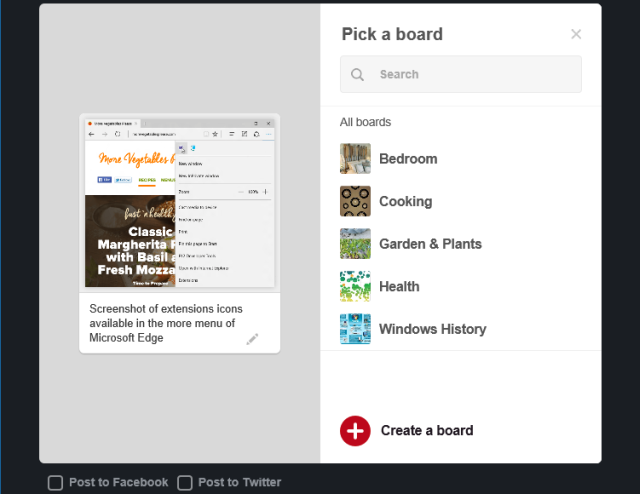This screenshot has width=640, height=494.
Task: Enable the Post to Twitter checkbox
Action: (184, 483)
